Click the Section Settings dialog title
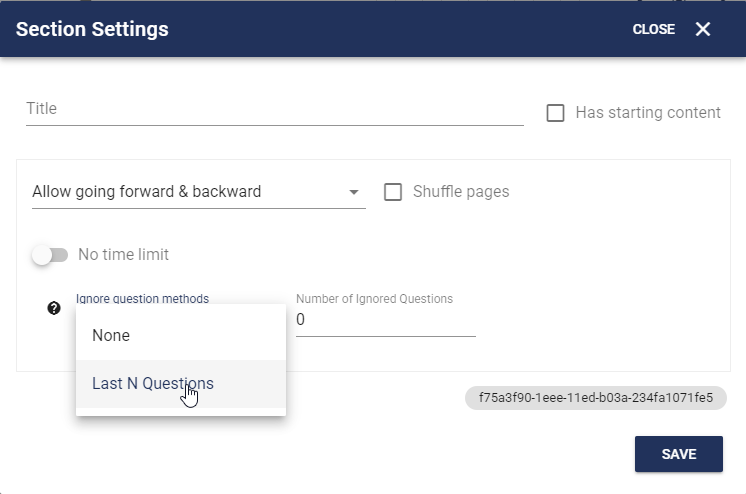746x494 pixels. pos(92,29)
